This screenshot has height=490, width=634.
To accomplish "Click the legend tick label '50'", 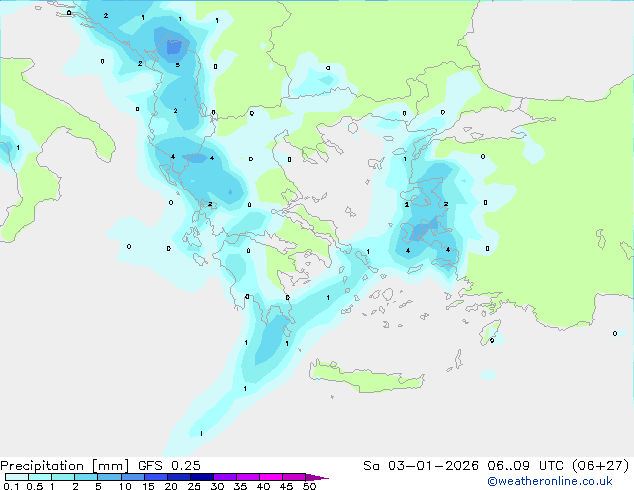I will (x=309, y=486).
